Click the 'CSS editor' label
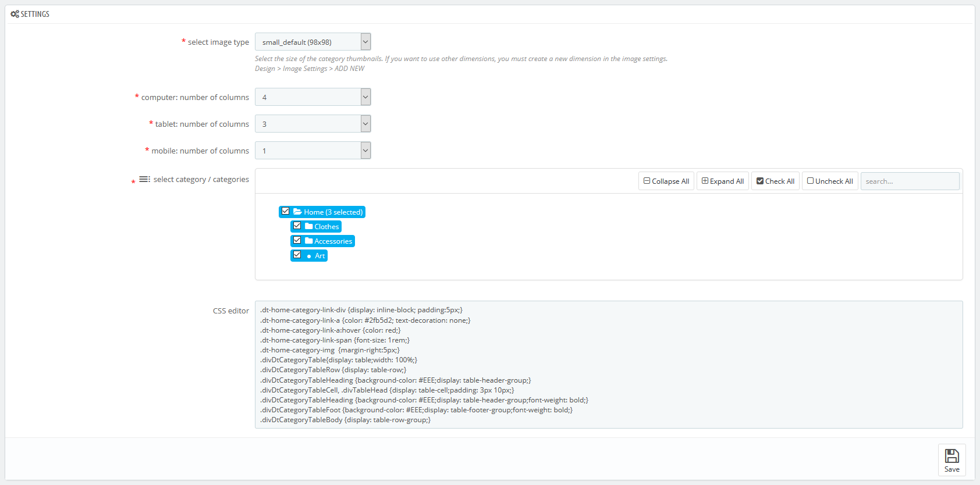This screenshot has width=980, height=485. click(x=230, y=311)
